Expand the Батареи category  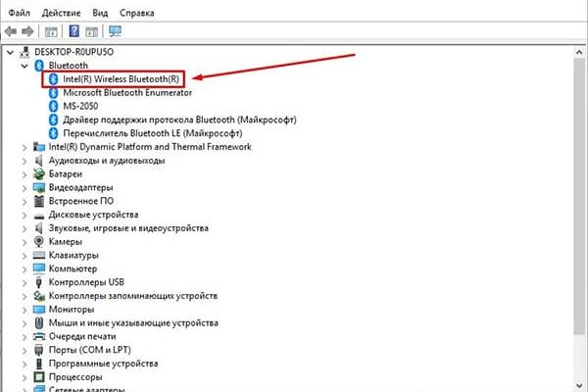point(24,174)
